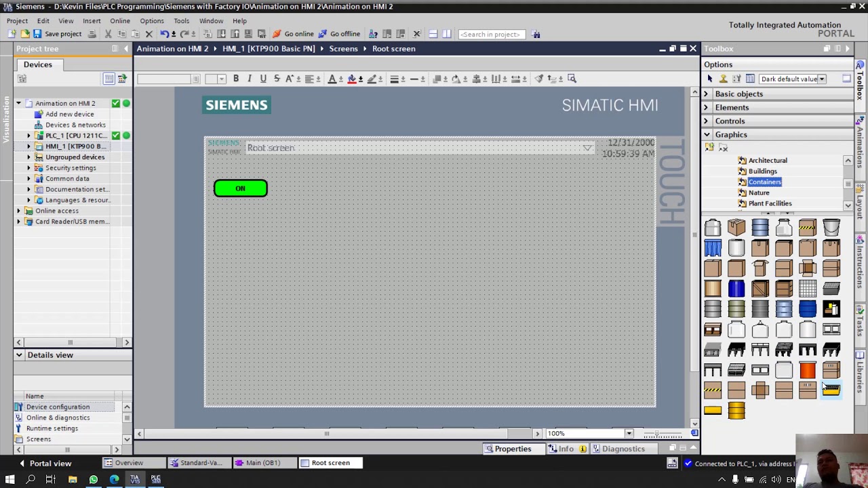
Task: Collapse the Graphics palette
Action: 706,135
